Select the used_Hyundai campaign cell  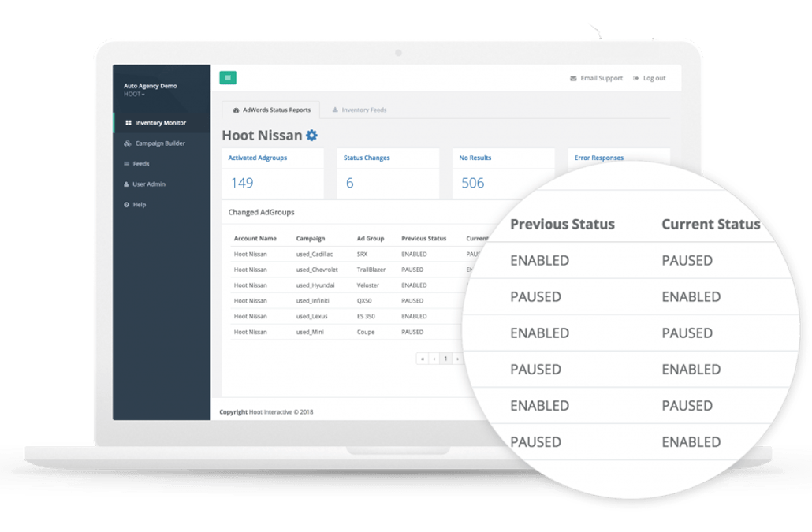click(x=315, y=285)
